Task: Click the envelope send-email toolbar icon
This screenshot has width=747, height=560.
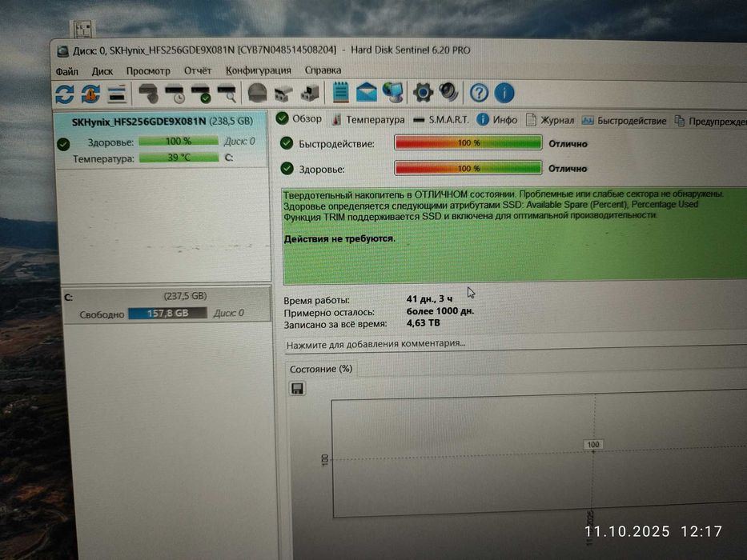Action: pos(367,92)
